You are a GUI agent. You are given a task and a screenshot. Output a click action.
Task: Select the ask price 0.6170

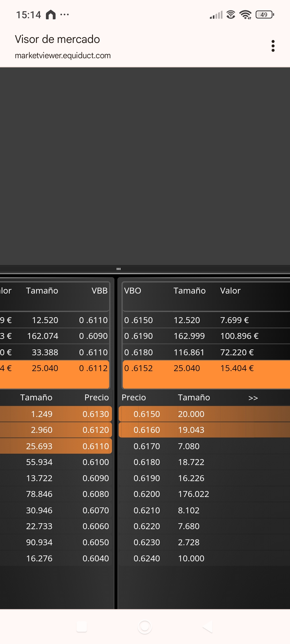point(147,446)
